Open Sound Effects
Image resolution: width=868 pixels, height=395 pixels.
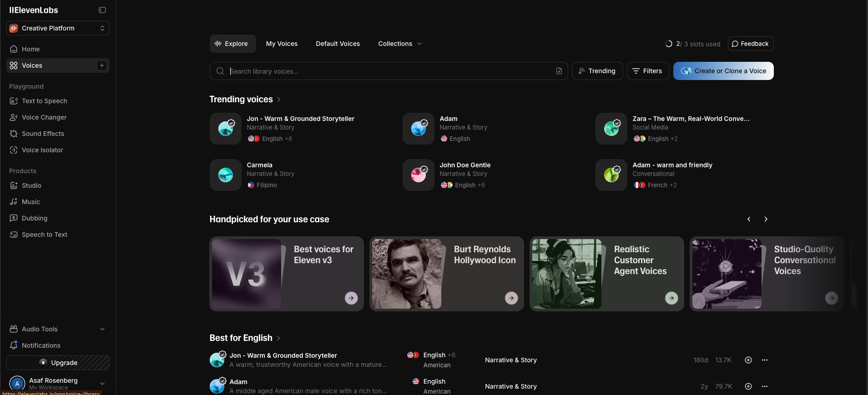[58, 134]
